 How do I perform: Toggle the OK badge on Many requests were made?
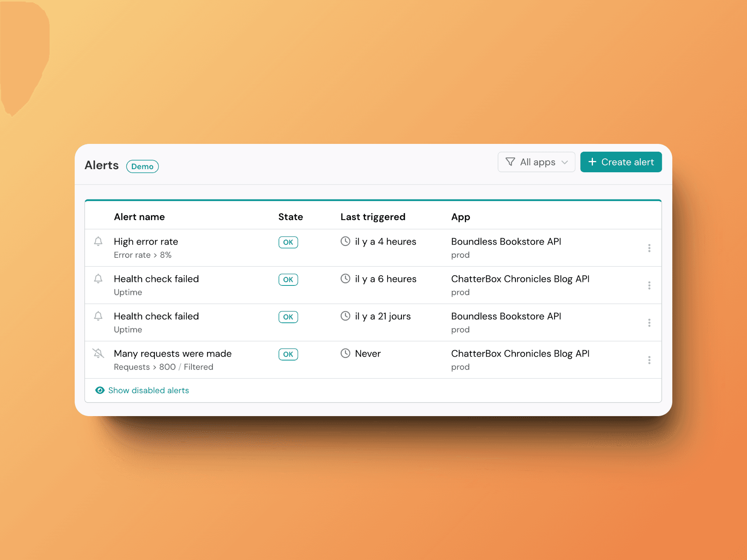[288, 354]
